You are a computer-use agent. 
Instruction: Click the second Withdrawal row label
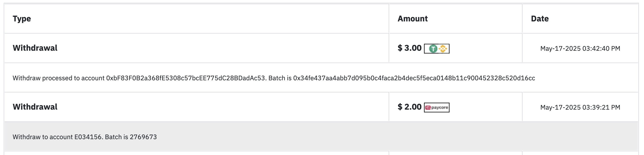[x=35, y=107]
